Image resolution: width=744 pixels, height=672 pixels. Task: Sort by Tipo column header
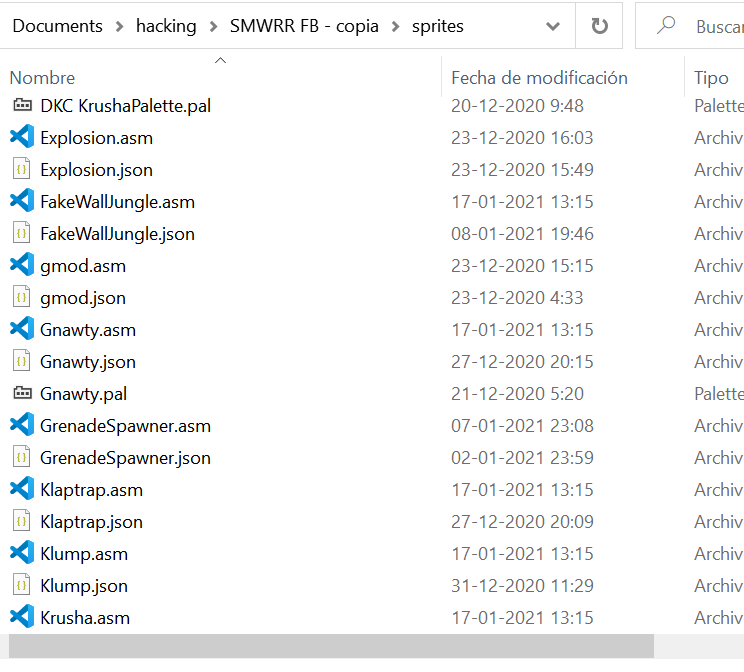point(711,78)
